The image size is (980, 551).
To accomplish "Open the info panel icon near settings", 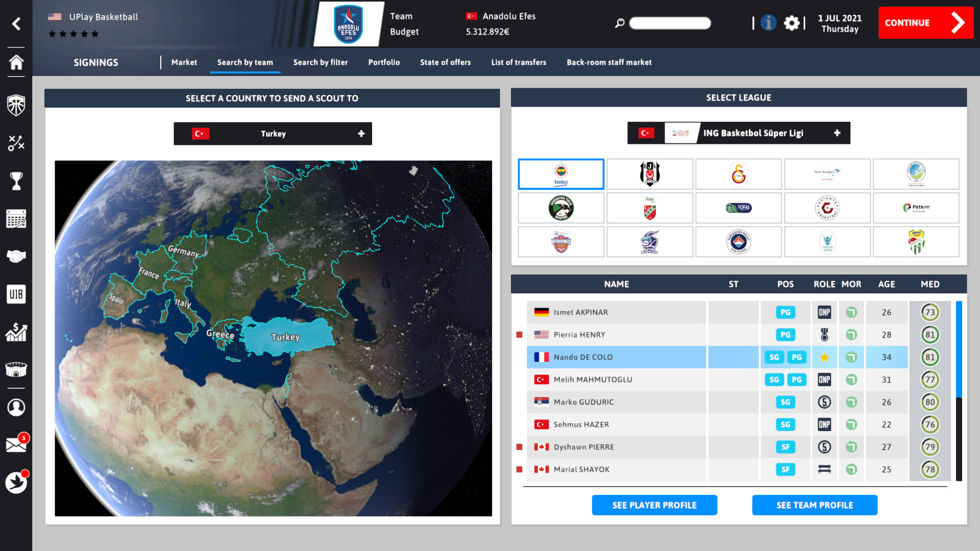I will click(769, 23).
